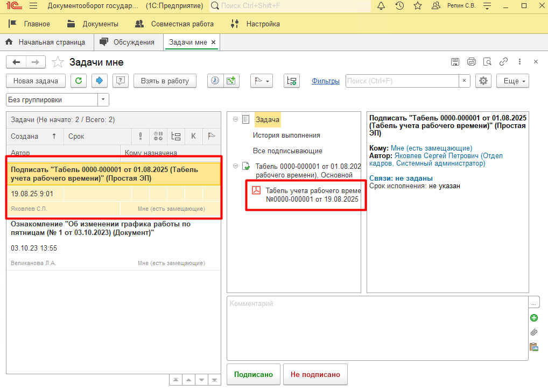Click the 'Фильтры' link

coord(326,81)
